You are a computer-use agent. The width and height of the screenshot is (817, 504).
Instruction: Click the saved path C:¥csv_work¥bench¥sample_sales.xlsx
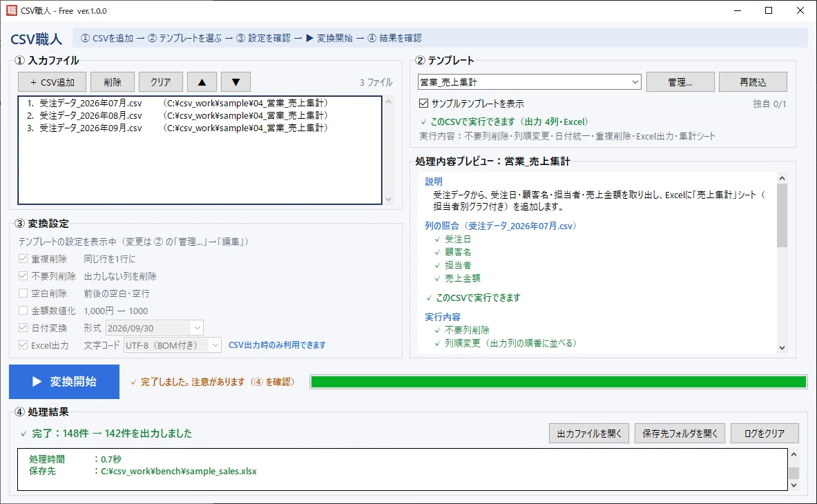[x=179, y=471]
